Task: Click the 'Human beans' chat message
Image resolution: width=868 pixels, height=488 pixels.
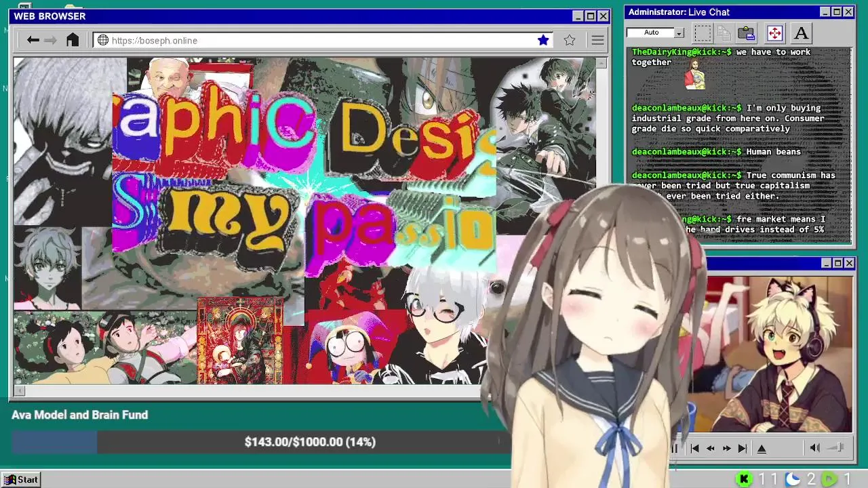Action: tap(773, 152)
